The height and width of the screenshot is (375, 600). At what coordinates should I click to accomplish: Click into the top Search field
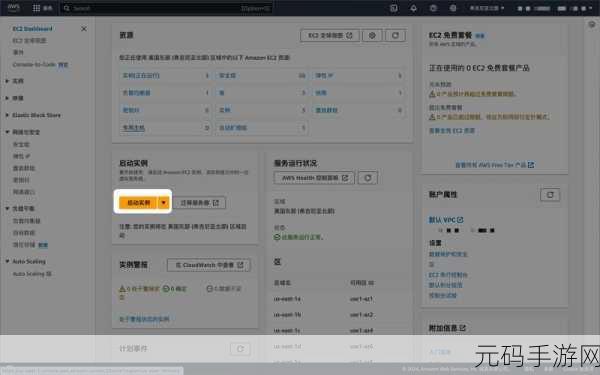click(166, 8)
